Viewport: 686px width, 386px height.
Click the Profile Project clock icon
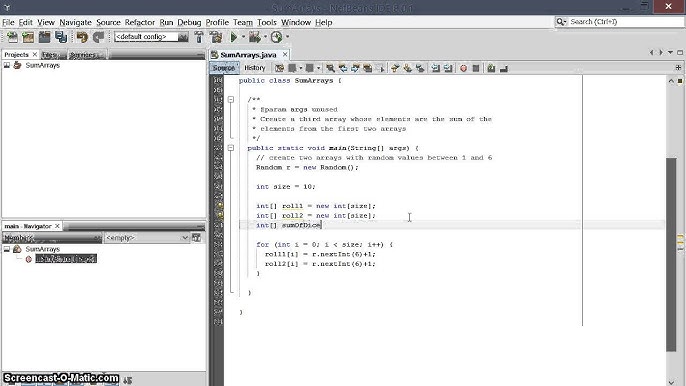[x=276, y=37]
